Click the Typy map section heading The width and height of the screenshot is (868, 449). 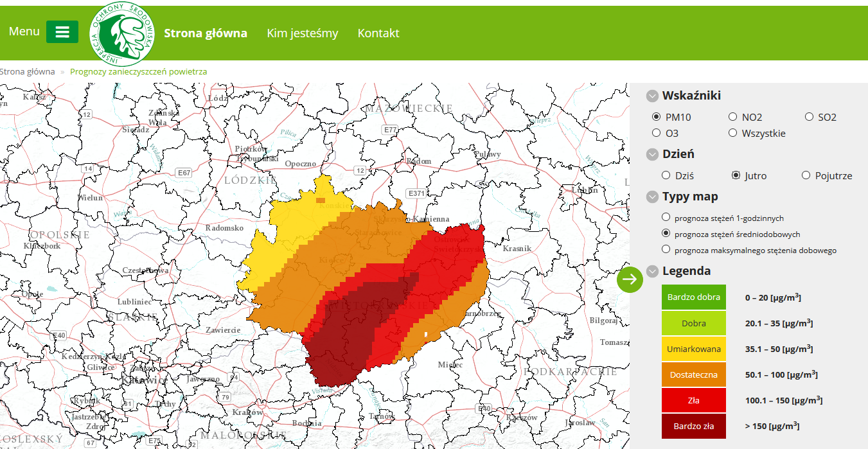[x=690, y=197]
